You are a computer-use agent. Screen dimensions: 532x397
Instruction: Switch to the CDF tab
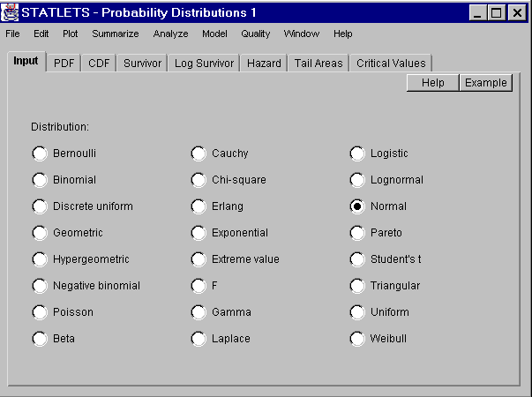pos(99,64)
